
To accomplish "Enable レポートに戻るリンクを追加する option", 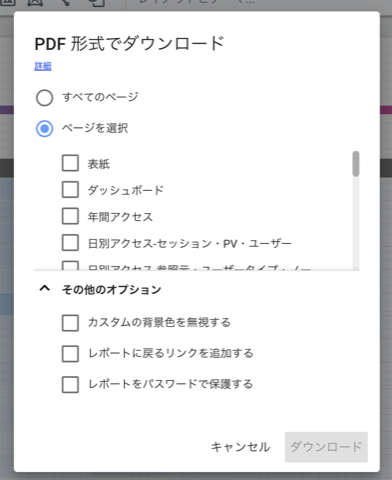I will [70, 353].
